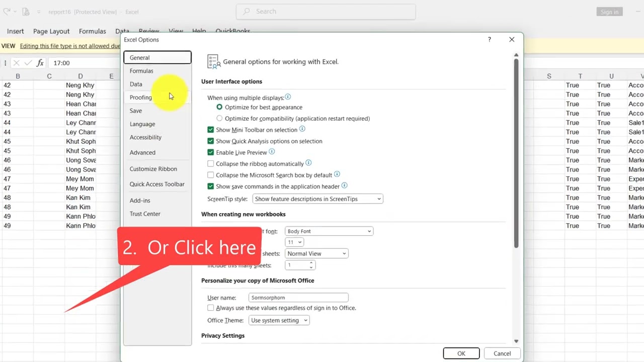Open the Accessibility options category
This screenshot has height=362, width=644.
click(x=157, y=137)
